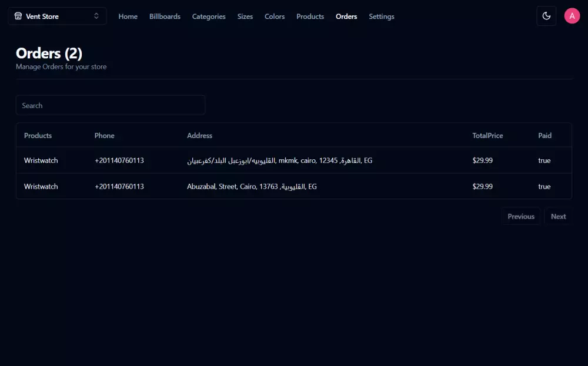
Task: Open the Products nav link
Action: (310, 16)
